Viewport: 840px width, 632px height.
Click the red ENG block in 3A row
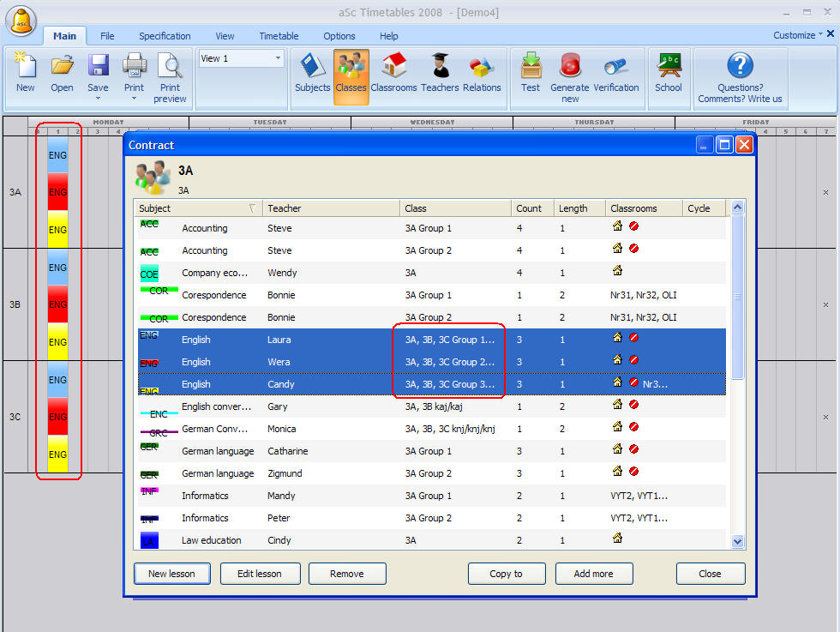click(57, 191)
